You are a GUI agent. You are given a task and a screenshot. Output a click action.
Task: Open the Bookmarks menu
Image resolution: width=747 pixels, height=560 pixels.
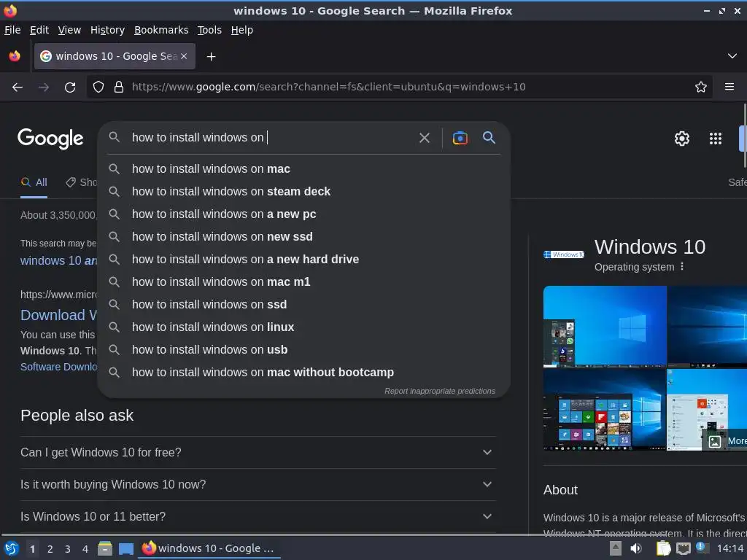pos(161,30)
